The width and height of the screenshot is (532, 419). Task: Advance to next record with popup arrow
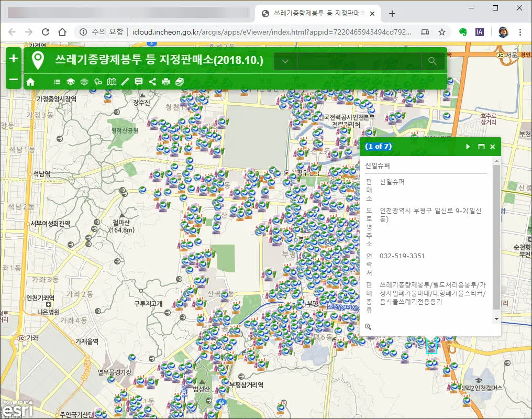(468, 147)
